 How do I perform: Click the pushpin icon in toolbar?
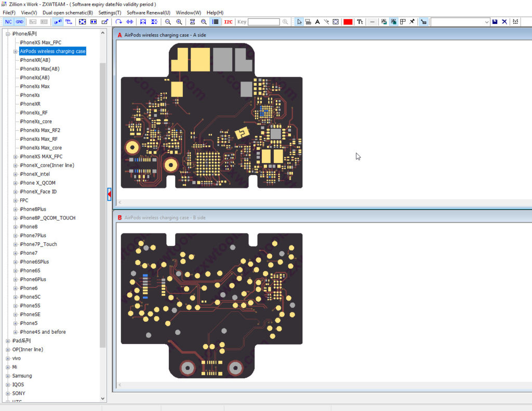click(412, 22)
